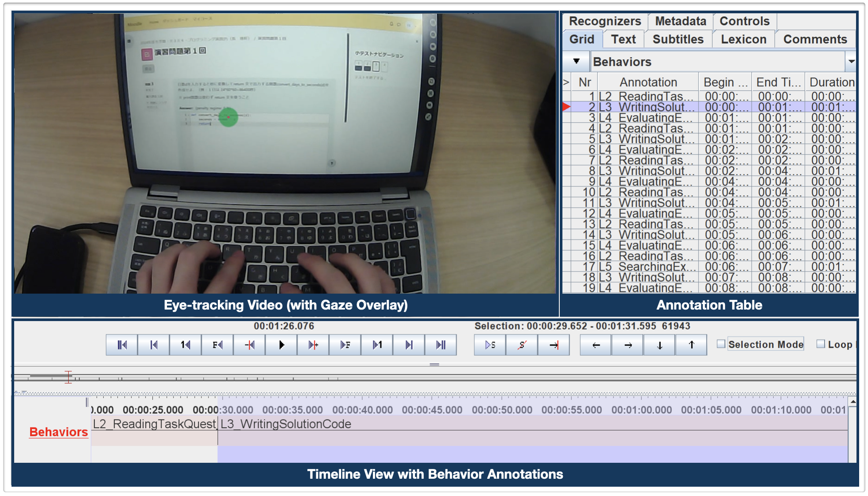The width and height of the screenshot is (868, 496).
Task: Click the End Time column header
Action: point(779,82)
